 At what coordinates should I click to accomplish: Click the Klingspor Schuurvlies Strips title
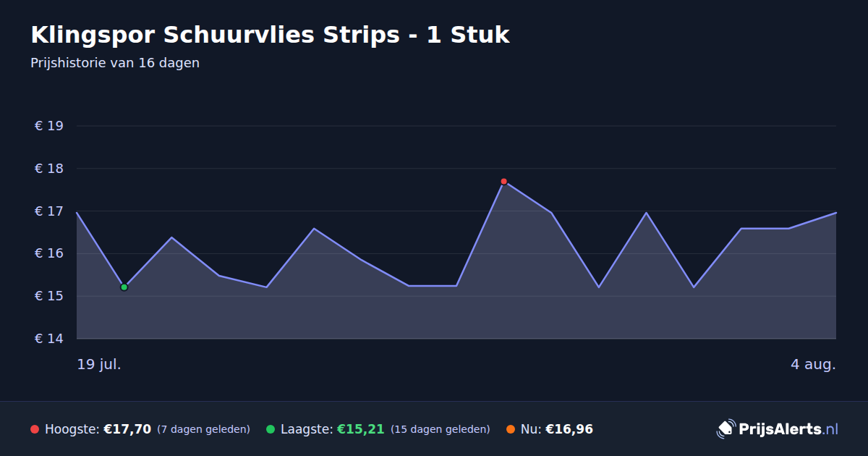(270, 35)
